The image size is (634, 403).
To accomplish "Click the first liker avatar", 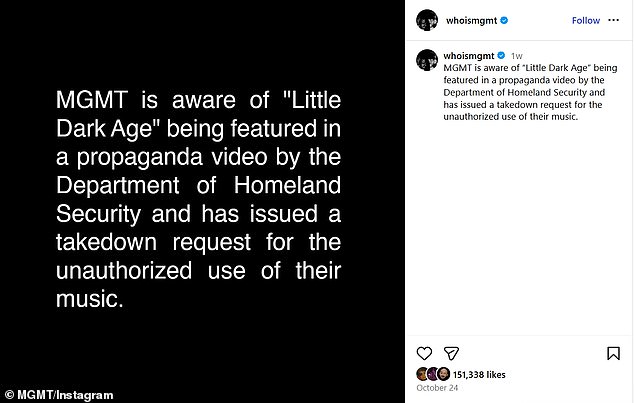I will (x=422, y=373).
